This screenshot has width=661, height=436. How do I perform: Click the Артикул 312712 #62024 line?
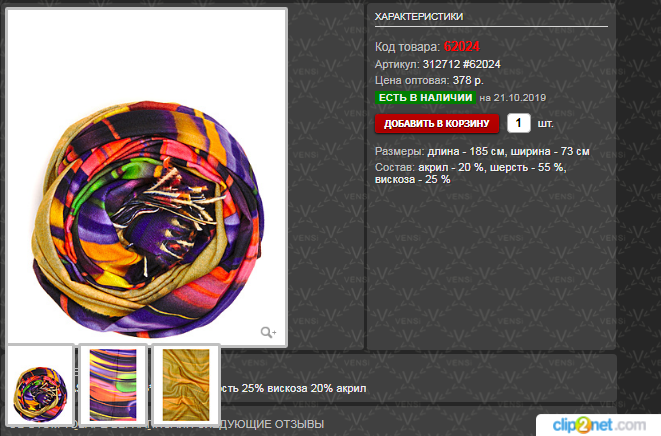pos(438,64)
